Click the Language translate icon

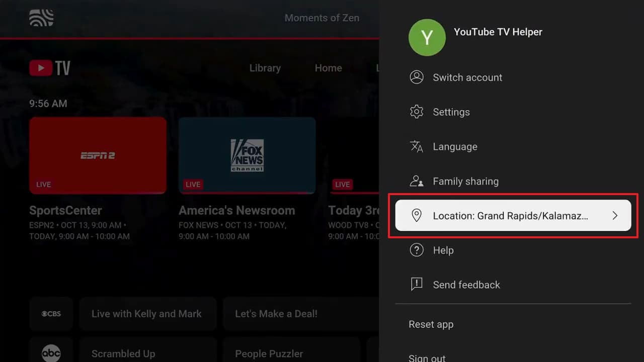click(417, 146)
